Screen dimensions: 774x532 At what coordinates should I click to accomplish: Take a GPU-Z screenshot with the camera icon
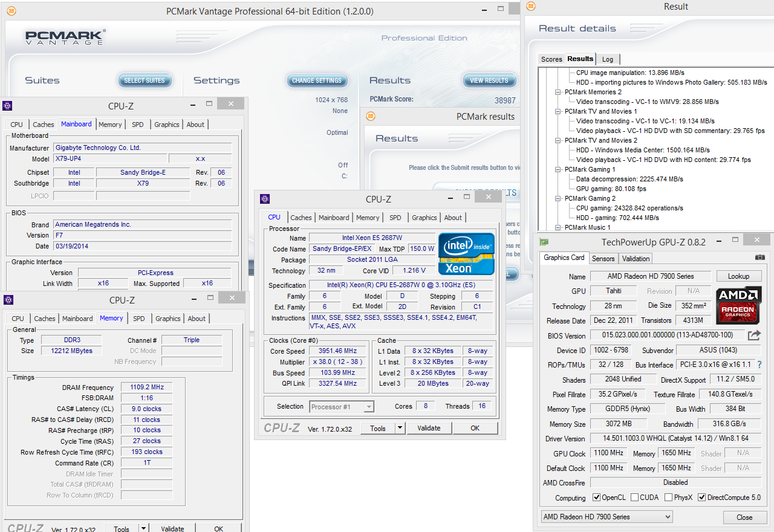coord(759,258)
